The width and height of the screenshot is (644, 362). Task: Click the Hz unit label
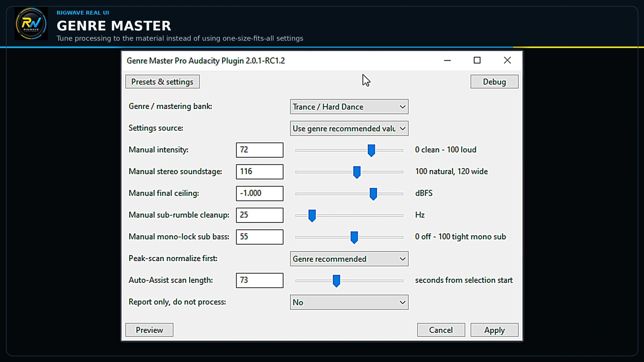420,215
